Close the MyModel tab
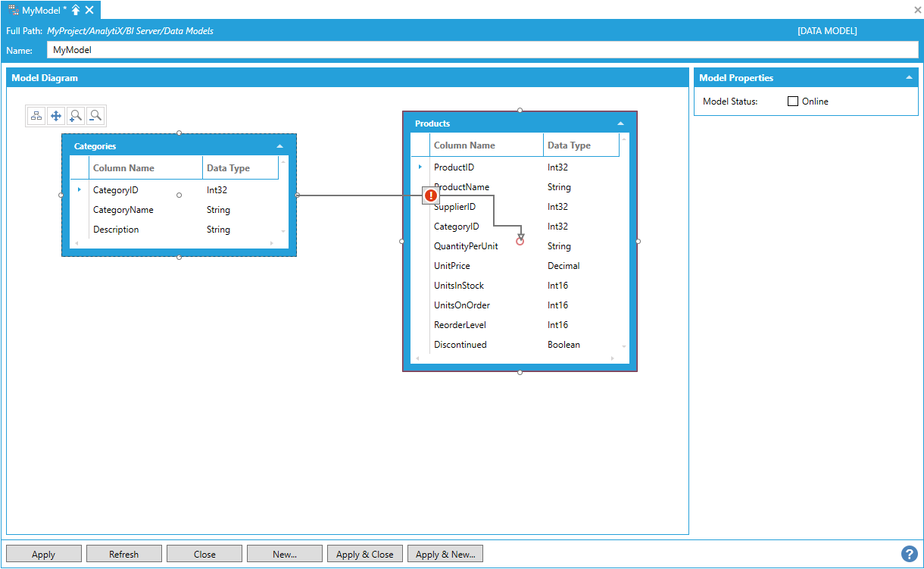 [x=89, y=10]
